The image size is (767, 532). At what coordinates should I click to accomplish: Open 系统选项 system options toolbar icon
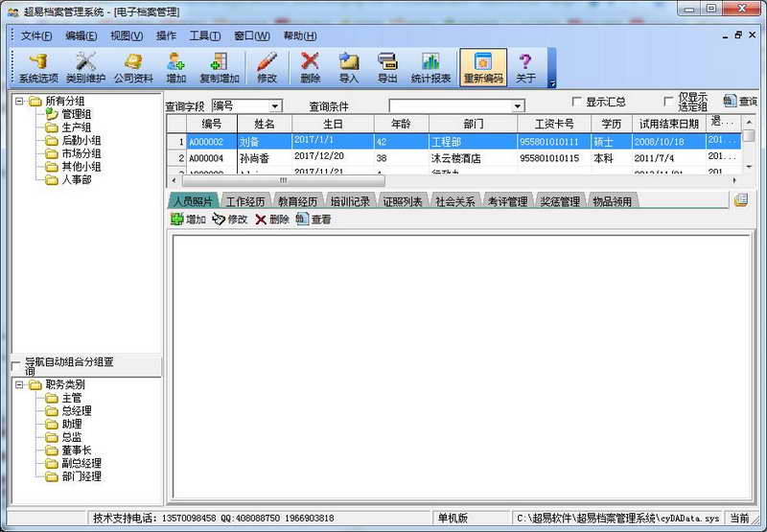38,67
